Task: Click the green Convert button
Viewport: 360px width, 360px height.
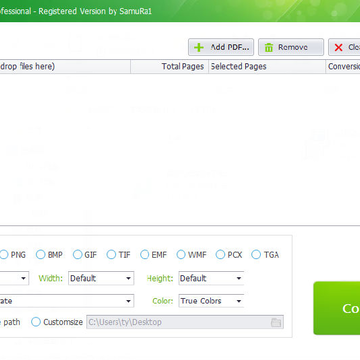Action: click(x=337, y=308)
